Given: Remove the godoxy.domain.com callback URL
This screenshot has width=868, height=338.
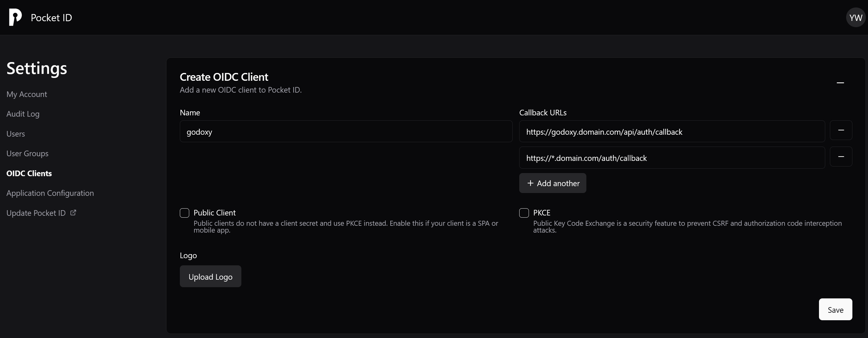Looking at the screenshot, I should (x=841, y=130).
